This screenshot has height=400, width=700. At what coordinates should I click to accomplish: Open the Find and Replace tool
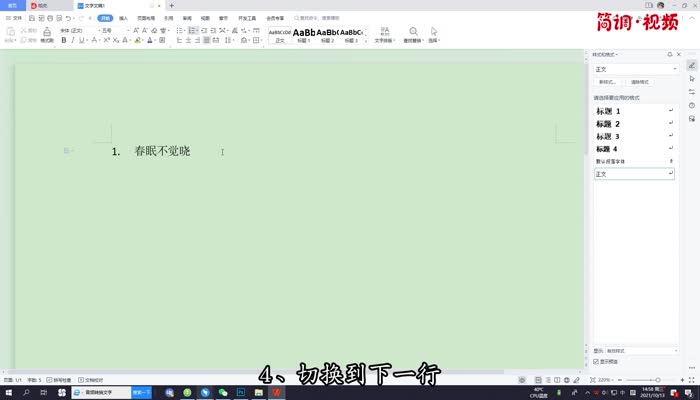click(x=413, y=34)
